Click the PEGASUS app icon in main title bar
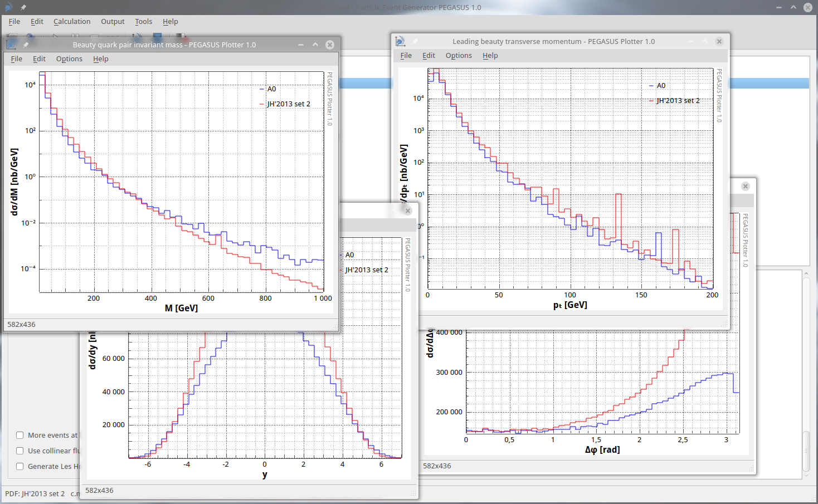Screen dimensions: 818x504 8,7
